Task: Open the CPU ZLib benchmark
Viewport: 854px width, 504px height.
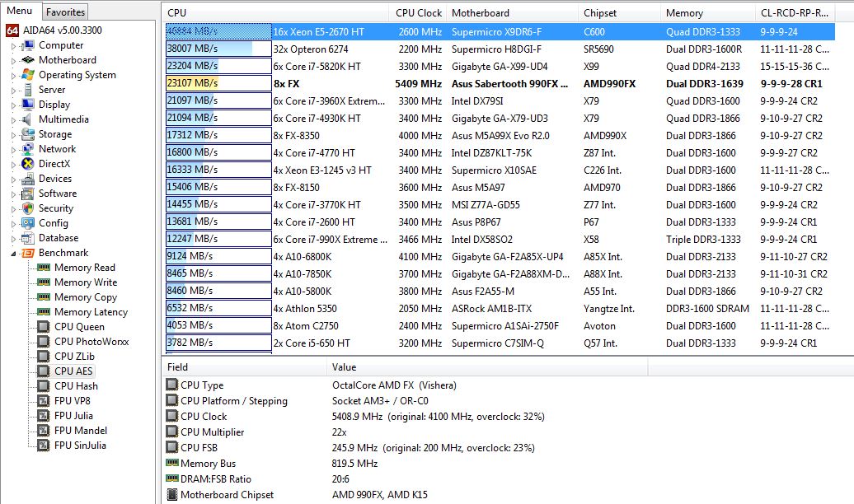Action: point(74,356)
